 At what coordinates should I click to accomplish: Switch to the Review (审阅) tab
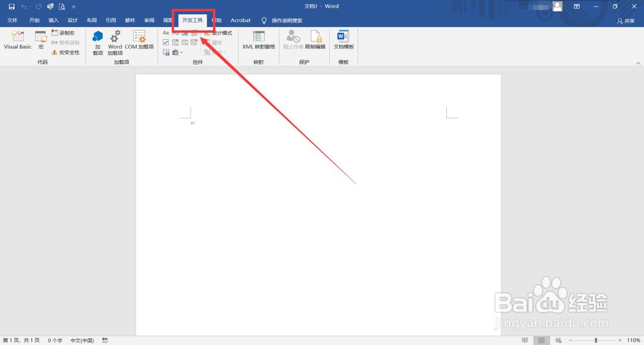coord(149,20)
